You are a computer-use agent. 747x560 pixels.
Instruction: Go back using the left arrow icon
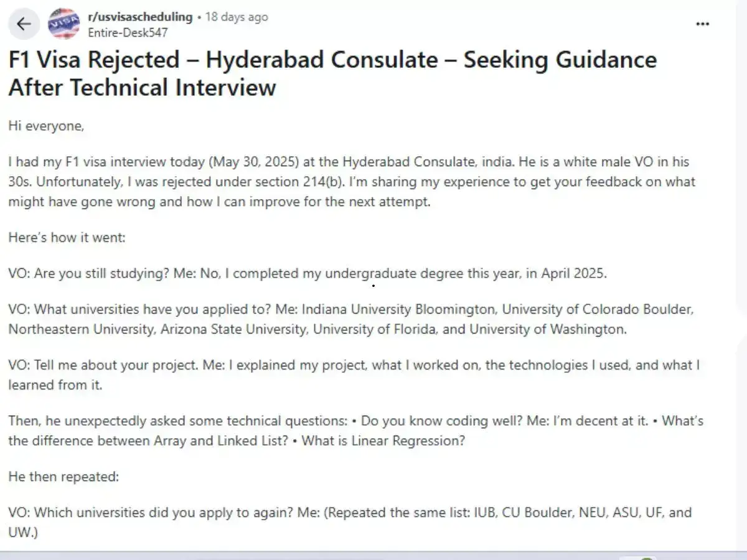click(24, 24)
